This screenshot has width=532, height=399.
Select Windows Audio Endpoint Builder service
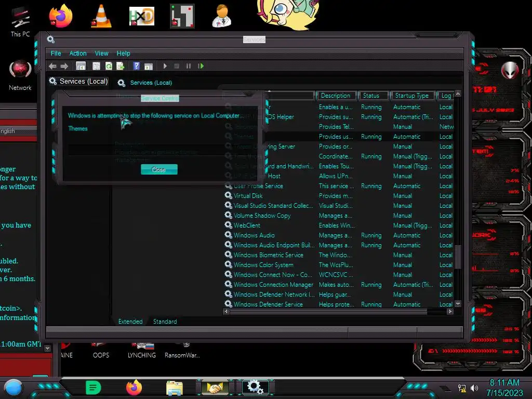point(339,245)
